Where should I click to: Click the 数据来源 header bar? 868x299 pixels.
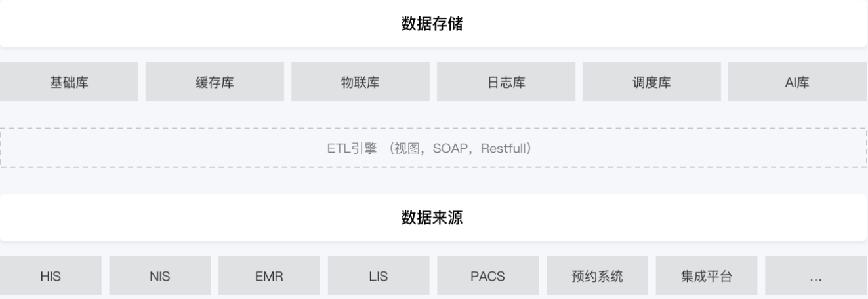(x=434, y=218)
